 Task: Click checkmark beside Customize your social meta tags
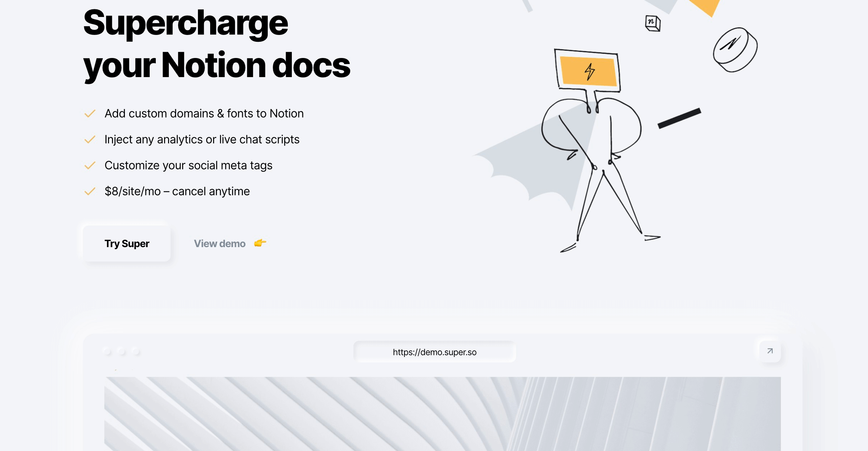pyautogui.click(x=90, y=165)
